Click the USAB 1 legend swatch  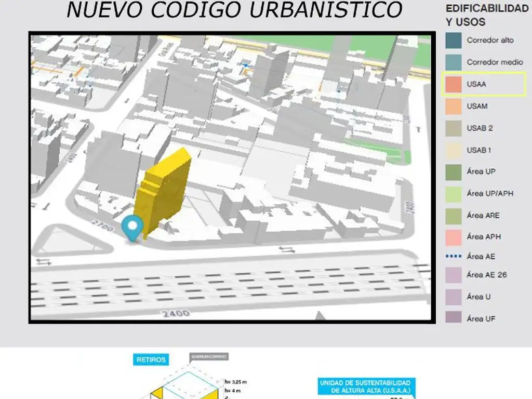click(x=453, y=150)
